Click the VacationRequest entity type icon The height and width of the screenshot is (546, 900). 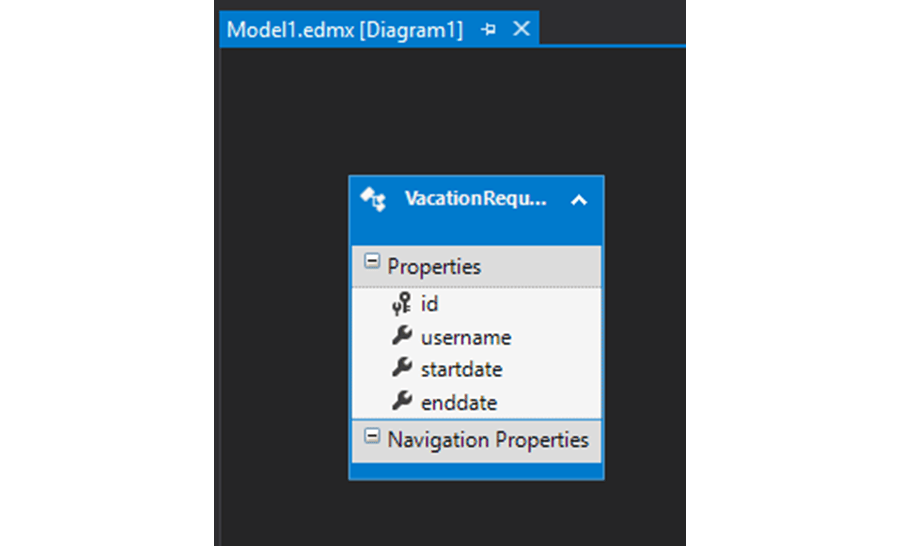(x=373, y=200)
